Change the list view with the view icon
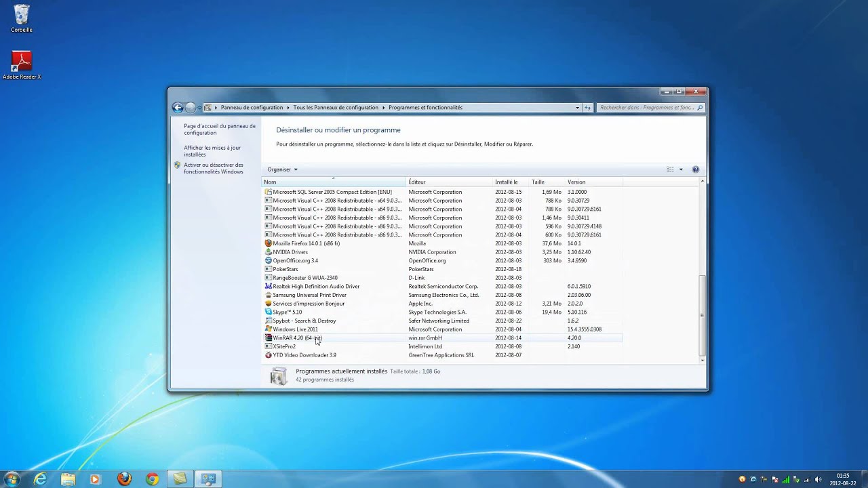Screen dimensions: 868x488 pos(670,169)
